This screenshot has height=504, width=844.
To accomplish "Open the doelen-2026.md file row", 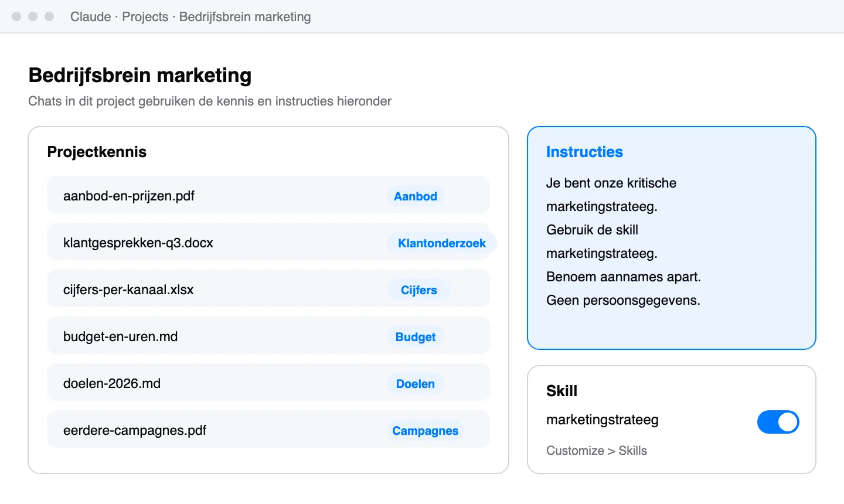I will (268, 382).
